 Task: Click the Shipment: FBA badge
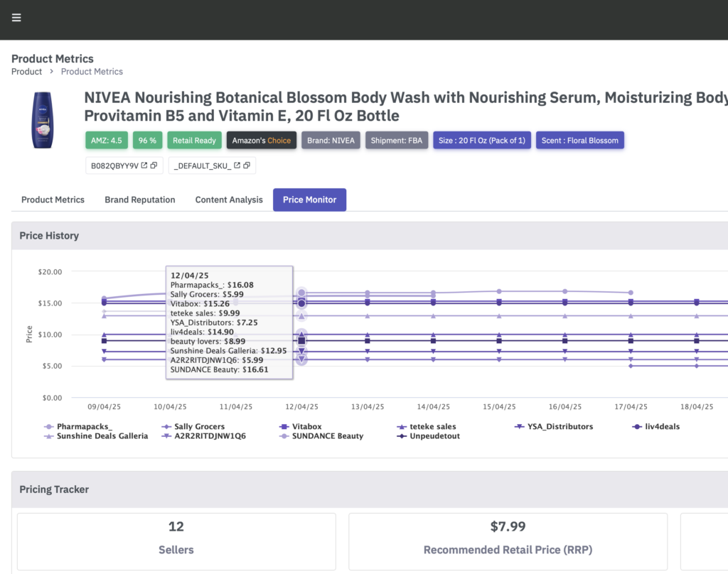pos(397,140)
